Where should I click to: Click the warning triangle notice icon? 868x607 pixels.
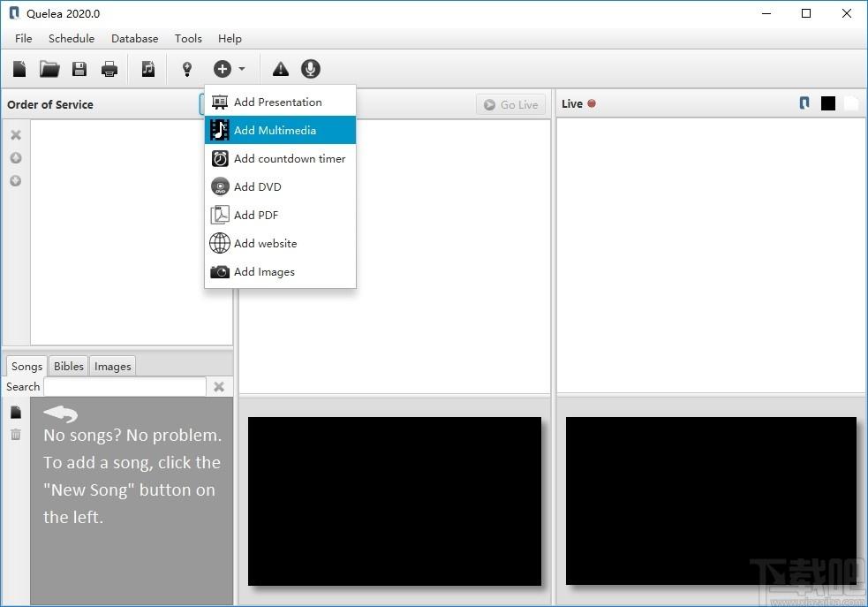281,69
